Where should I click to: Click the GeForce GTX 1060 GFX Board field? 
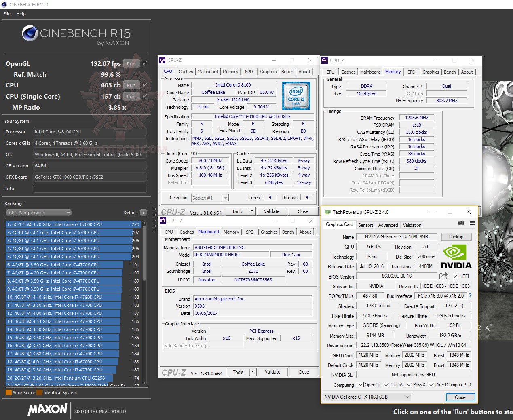(89, 177)
